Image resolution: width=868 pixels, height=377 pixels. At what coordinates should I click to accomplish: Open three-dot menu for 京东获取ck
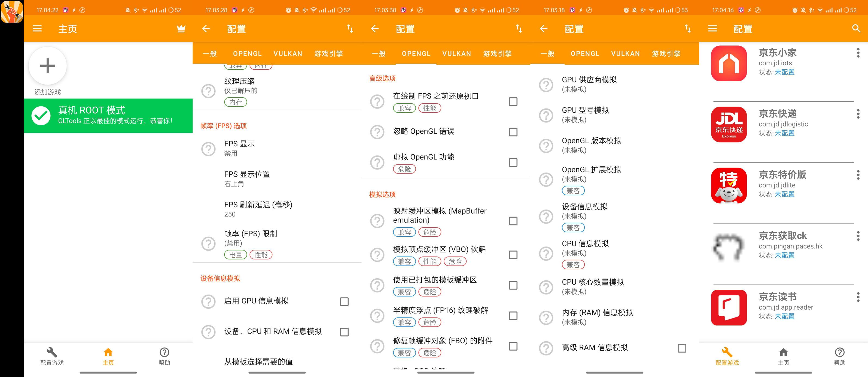858,236
